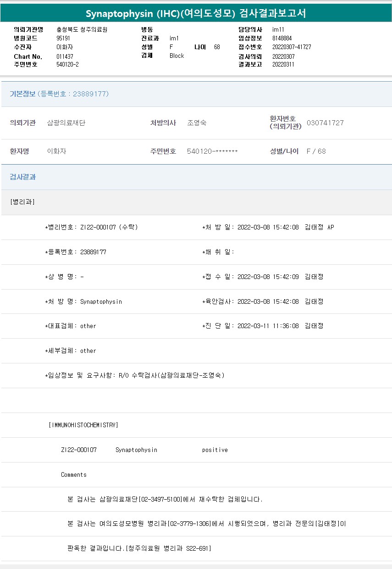This screenshot has width=392, height=569.
Task: Click 처방의사 name 조영숙
Action: pyautogui.click(x=197, y=123)
